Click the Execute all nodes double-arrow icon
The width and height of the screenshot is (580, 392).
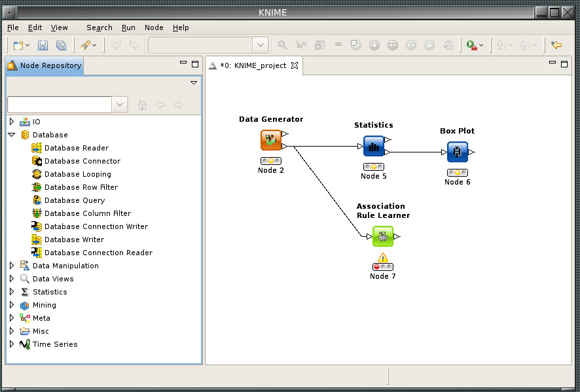point(411,45)
